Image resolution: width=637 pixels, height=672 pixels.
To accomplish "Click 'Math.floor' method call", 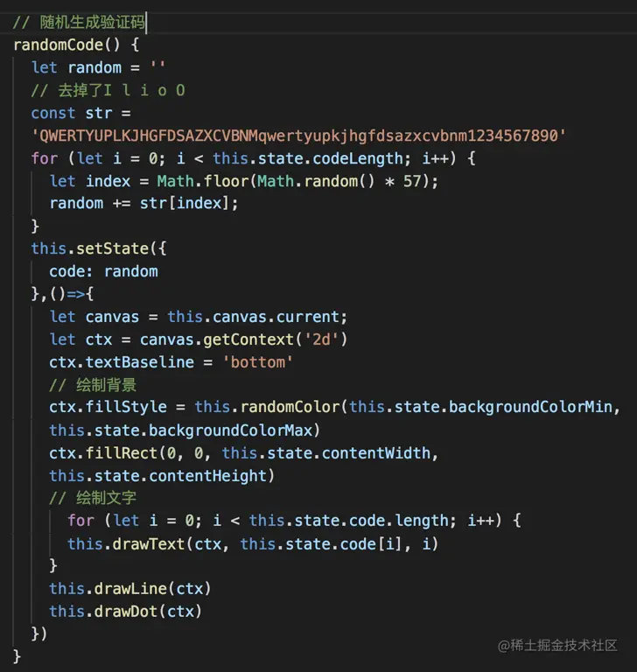I will tap(203, 181).
